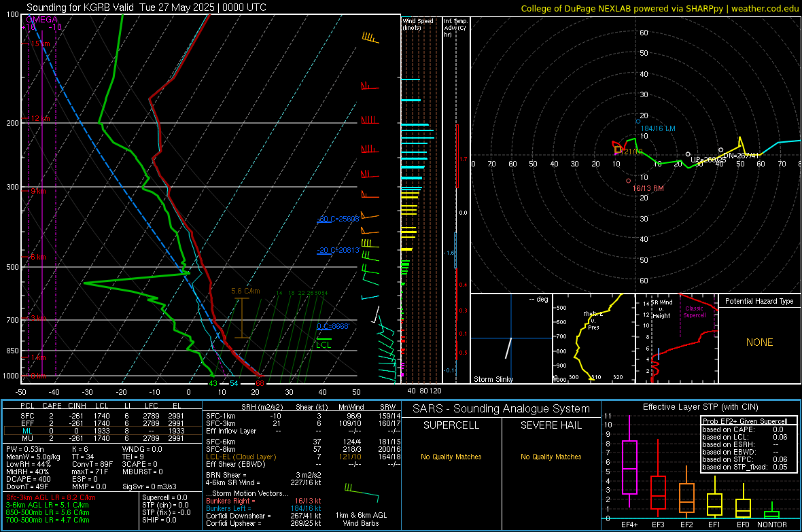The image size is (802, 532).
Task: Click the blue Bunkers Left = 184/16 kt line
Action: coord(264,508)
